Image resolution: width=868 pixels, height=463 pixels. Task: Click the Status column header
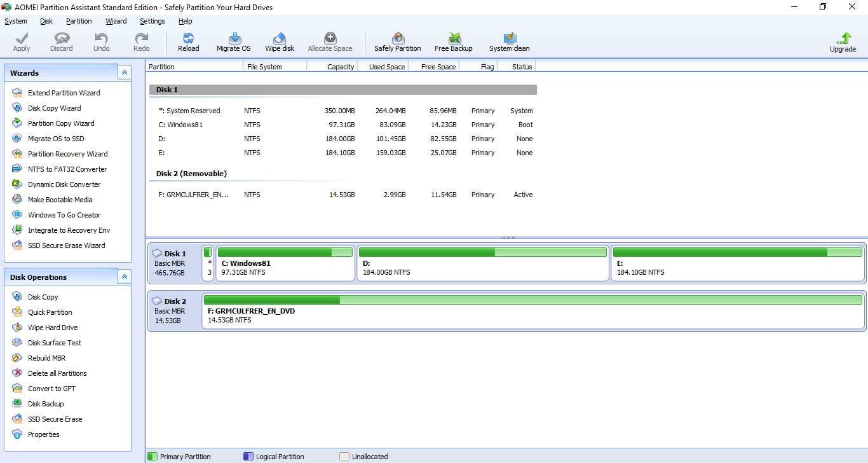pyautogui.click(x=516, y=66)
